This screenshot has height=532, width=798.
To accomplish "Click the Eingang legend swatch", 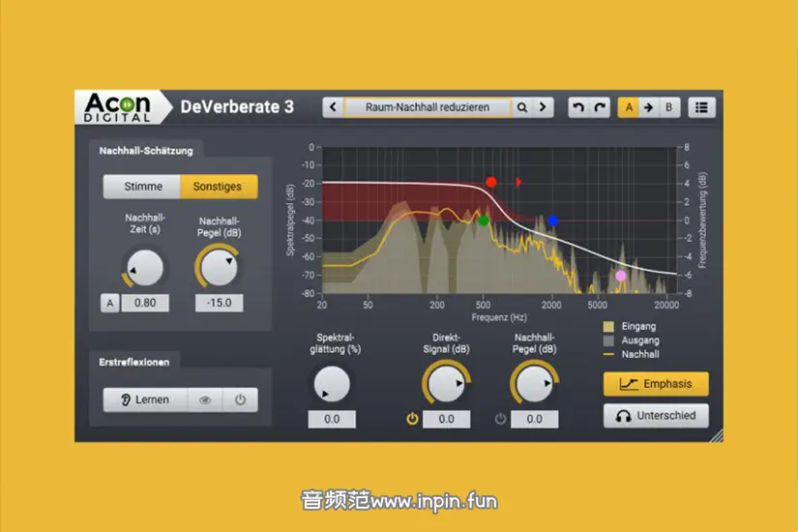I will pos(608,326).
